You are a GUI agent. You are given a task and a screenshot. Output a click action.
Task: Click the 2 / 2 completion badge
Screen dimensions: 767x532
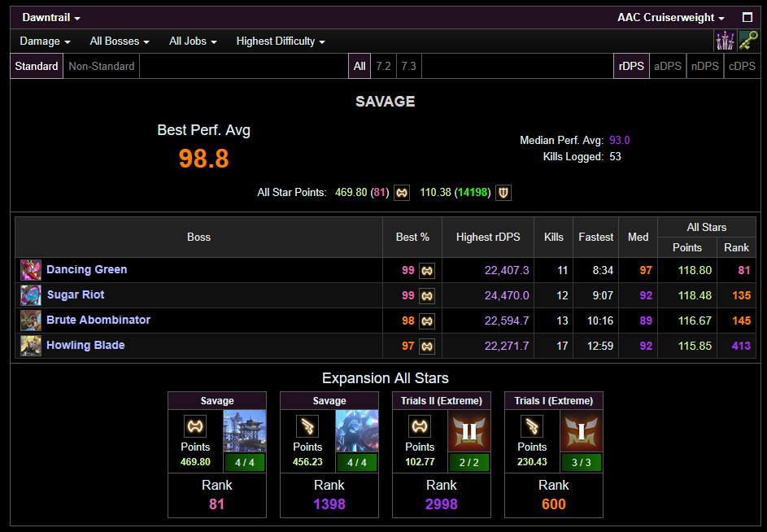[469, 463]
